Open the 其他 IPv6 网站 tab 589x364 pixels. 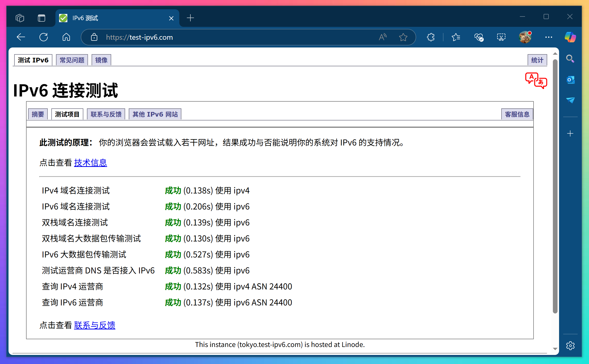(x=155, y=114)
